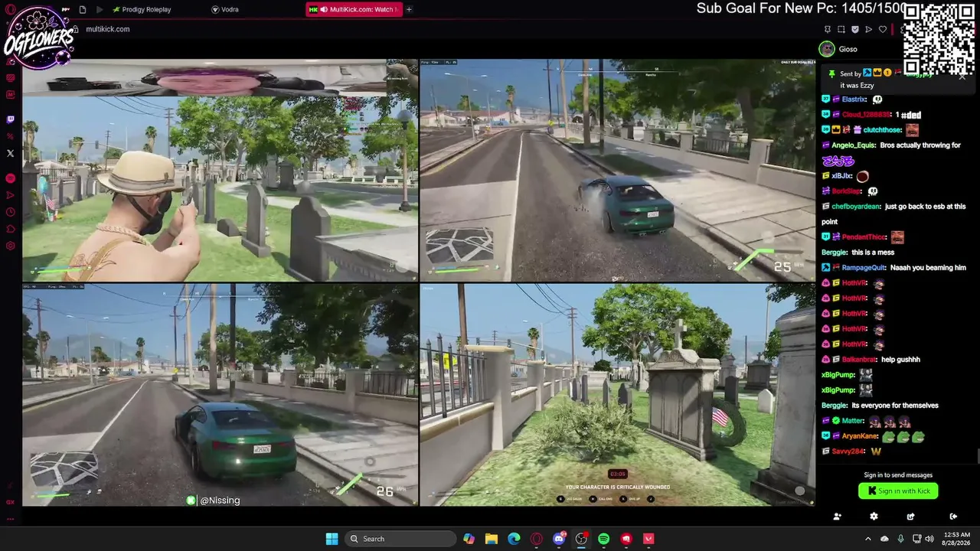The height and width of the screenshot is (551, 980).
Task: Switch to the Prodigy Roleplay browser tab
Action: (142, 9)
